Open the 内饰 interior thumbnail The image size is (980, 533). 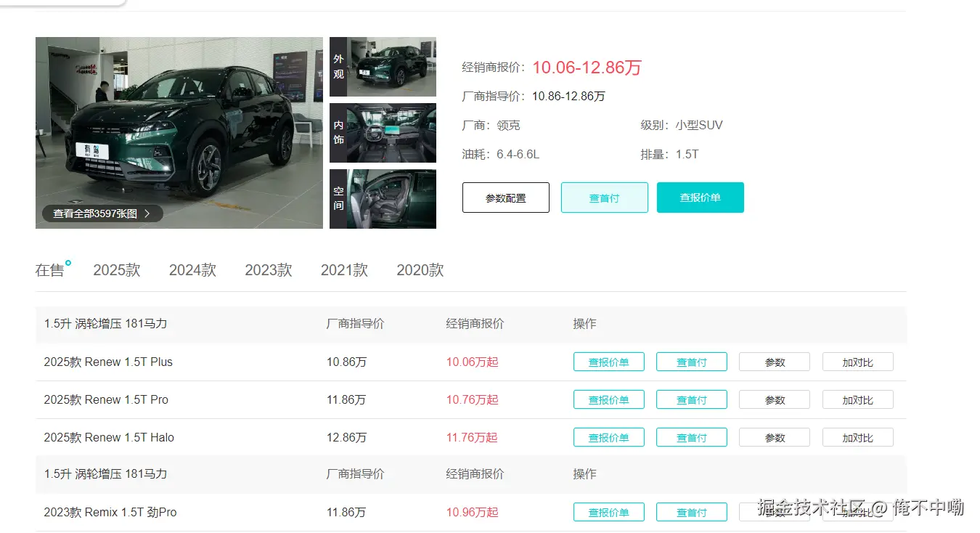[x=383, y=133]
